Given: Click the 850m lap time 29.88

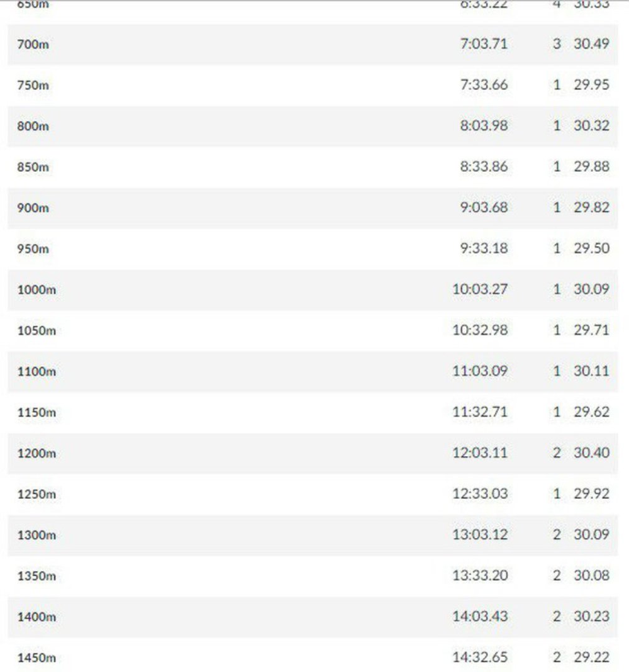Looking at the screenshot, I should coord(591,166).
